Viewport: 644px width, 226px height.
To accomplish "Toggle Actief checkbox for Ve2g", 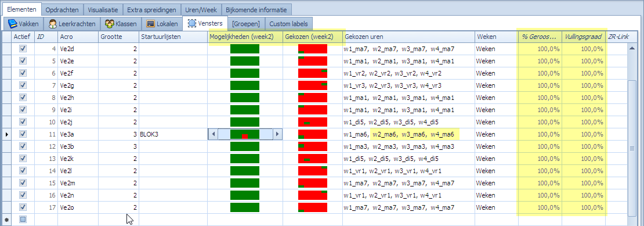I will pyautogui.click(x=23, y=85).
